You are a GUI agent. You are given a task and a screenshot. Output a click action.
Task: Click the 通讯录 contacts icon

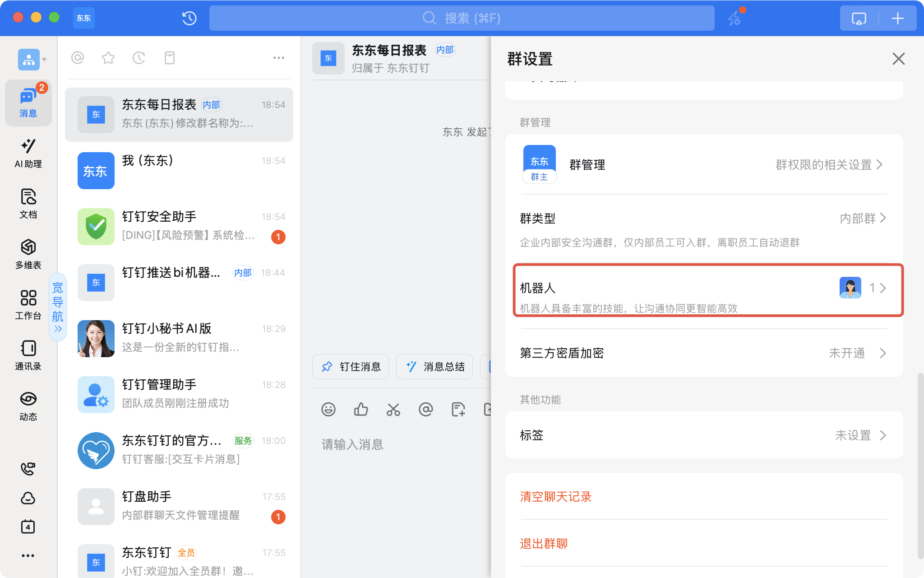point(28,355)
